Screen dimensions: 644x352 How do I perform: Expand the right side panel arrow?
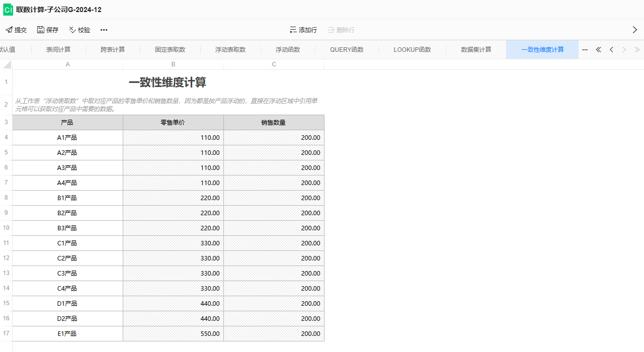click(634, 30)
